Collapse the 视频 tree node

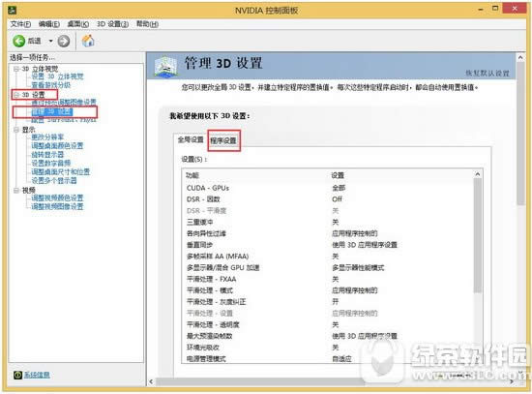pos(16,190)
